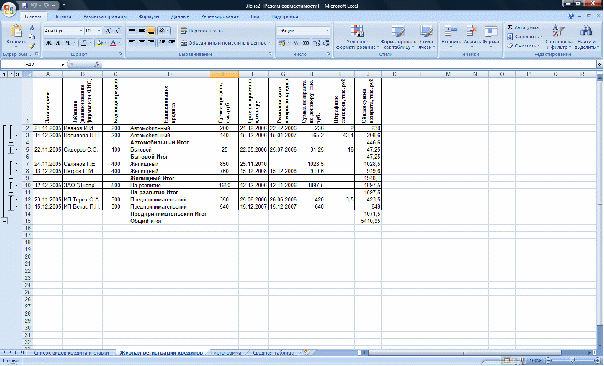
Task: Center cell text horizontally
Action: point(141,43)
